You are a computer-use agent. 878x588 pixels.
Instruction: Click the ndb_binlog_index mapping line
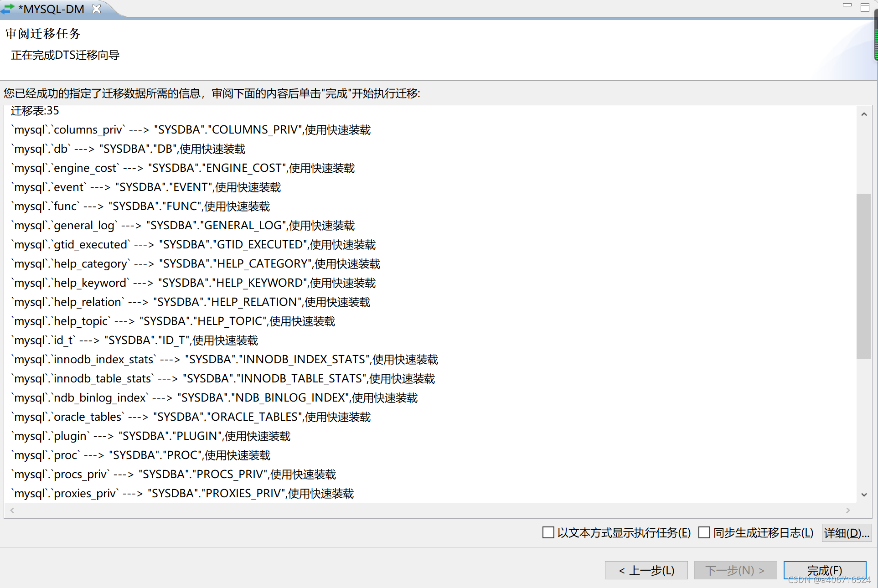point(214,398)
